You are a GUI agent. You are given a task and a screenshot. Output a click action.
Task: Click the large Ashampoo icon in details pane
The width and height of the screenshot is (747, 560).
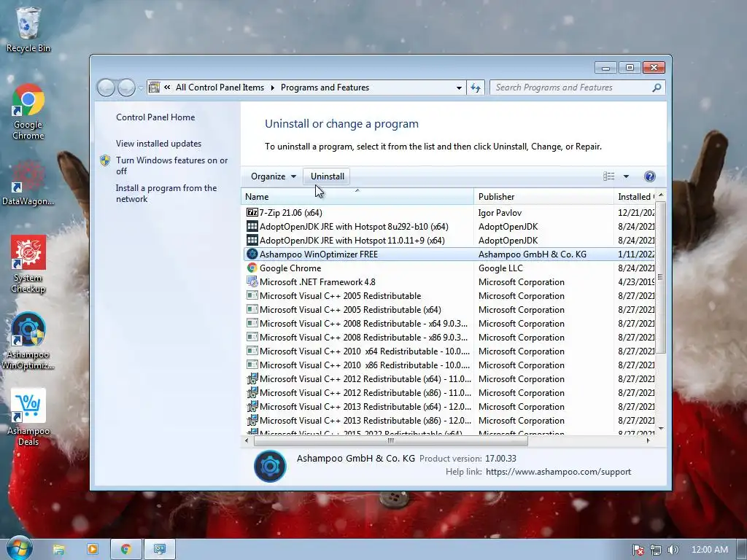[x=270, y=466]
